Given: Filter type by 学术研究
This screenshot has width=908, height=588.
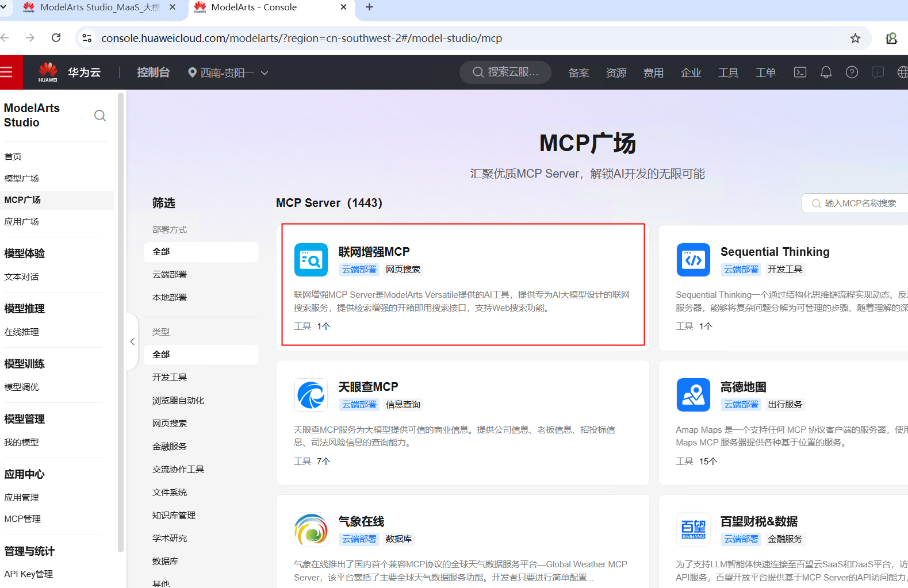Looking at the screenshot, I should coord(170,538).
